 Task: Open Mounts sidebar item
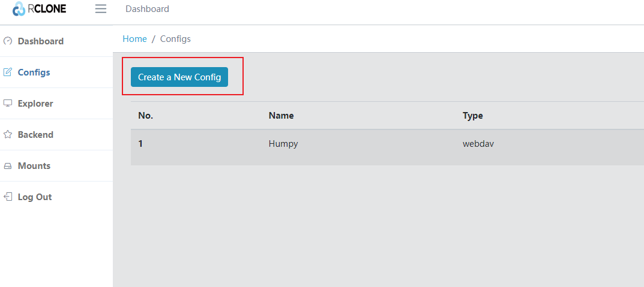click(34, 166)
